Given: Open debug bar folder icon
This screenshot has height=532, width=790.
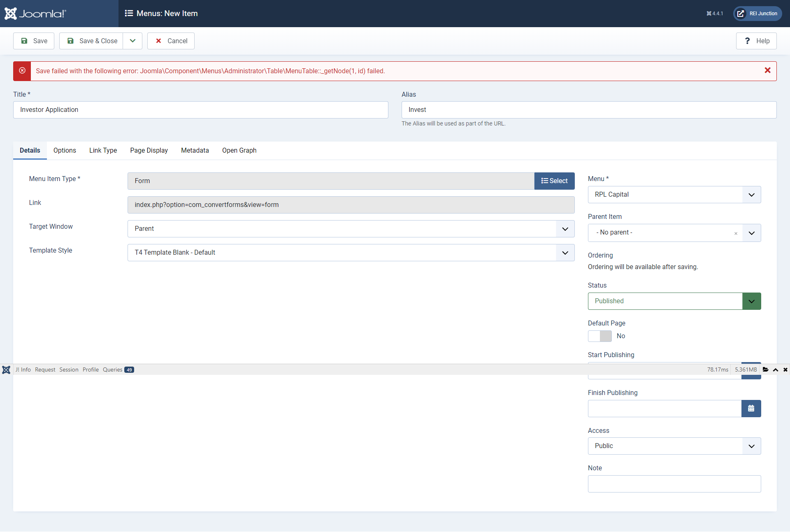Looking at the screenshot, I should [765, 369].
